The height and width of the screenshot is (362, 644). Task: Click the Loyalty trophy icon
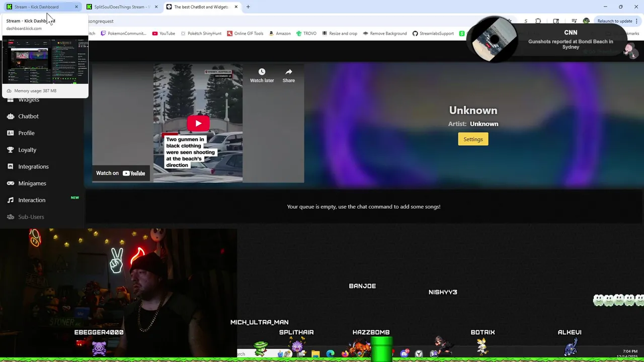[10, 150]
